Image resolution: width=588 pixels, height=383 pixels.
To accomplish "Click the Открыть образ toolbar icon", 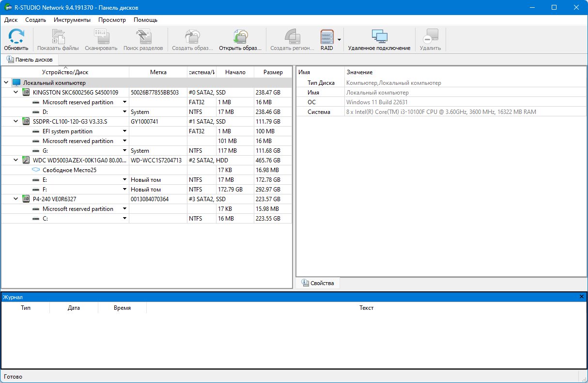I will 240,37.
